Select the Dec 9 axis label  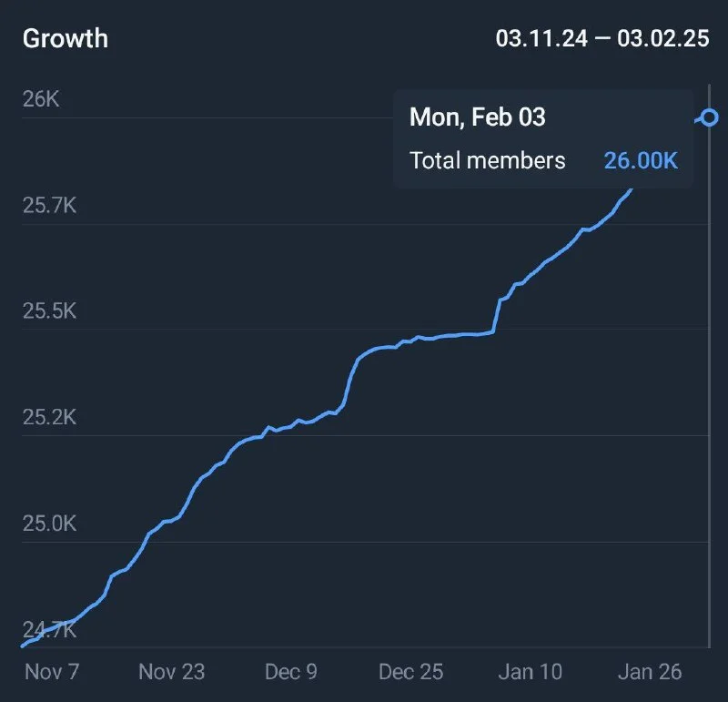click(291, 672)
